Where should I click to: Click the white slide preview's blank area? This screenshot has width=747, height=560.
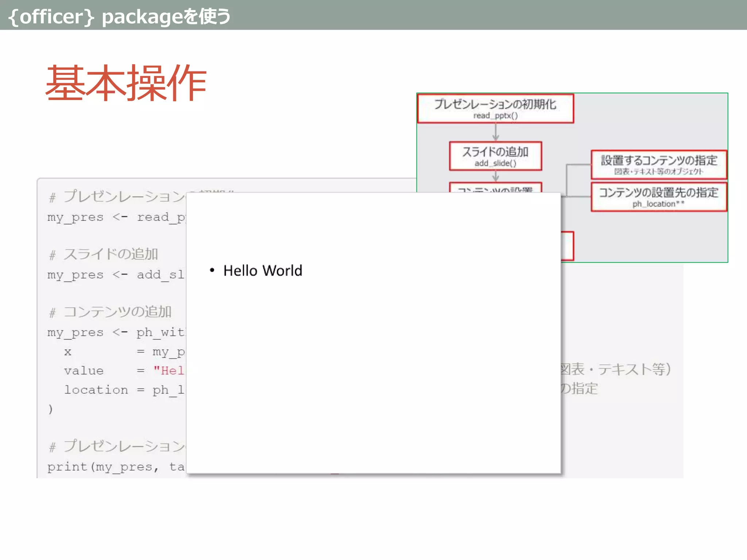pyautogui.click(x=373, y=383)
